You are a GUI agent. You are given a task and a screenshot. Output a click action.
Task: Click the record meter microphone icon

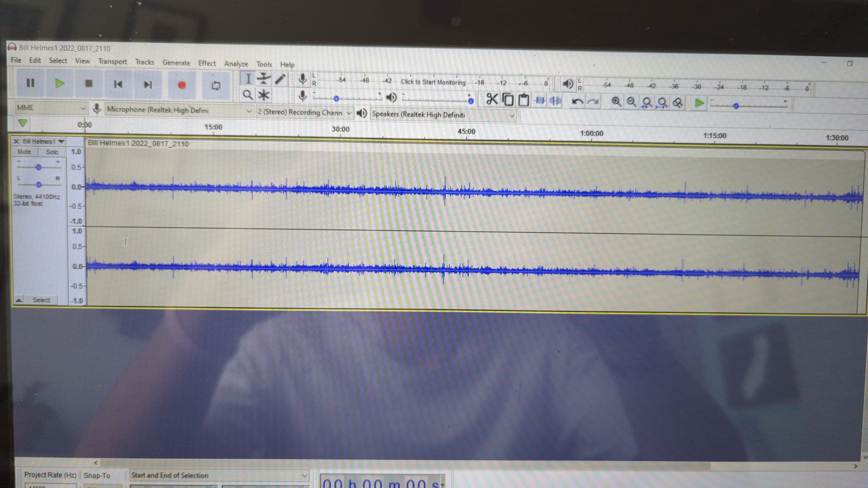point(303,79)
